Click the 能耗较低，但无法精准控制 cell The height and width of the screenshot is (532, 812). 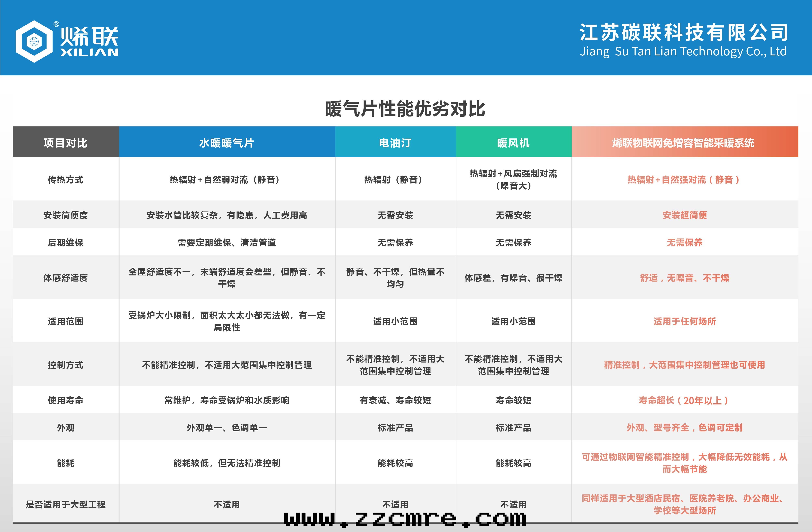(227, 463)
